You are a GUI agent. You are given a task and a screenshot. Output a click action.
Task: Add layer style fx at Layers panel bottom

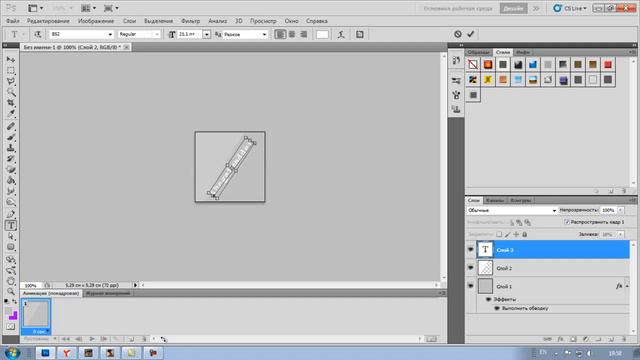[x=560, y=339]
